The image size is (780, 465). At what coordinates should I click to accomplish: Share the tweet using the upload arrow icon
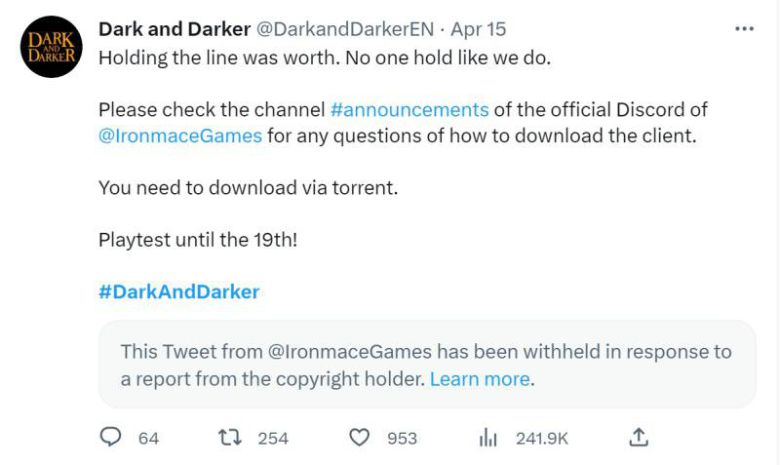pyautogui.click(x=639, y=437)
